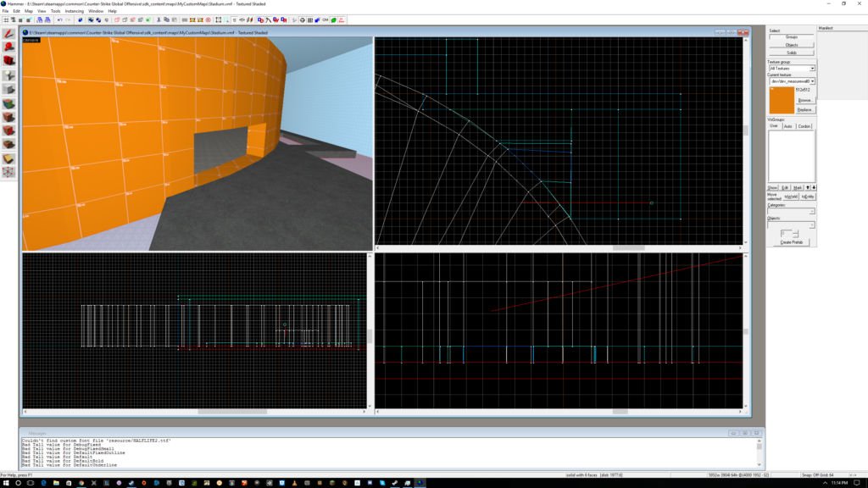Open the Tools menu
This screenshot has height=488, width=868.
tap(55, 11)
